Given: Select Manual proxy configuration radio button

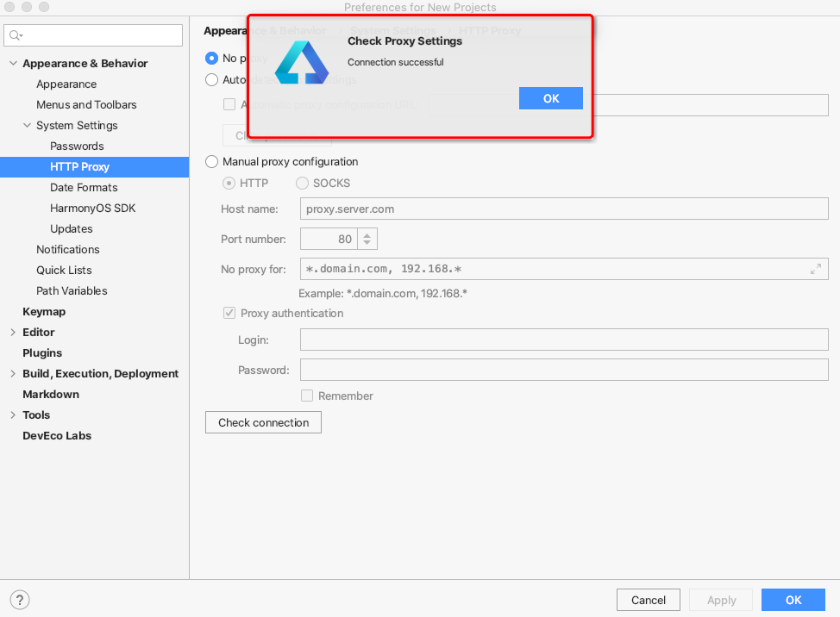Looking at the screenshot, I should (211, 162).
